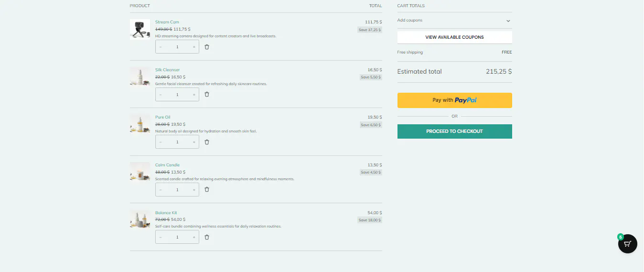The image size is (644, 272).
Task: Pay with PayPal
Action: coord(454,100)
